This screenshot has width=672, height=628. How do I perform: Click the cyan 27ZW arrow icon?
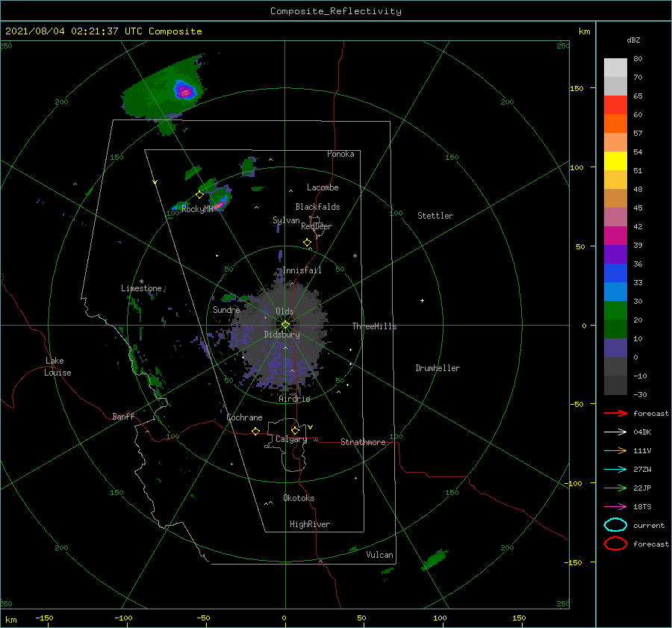pos(615,470)
